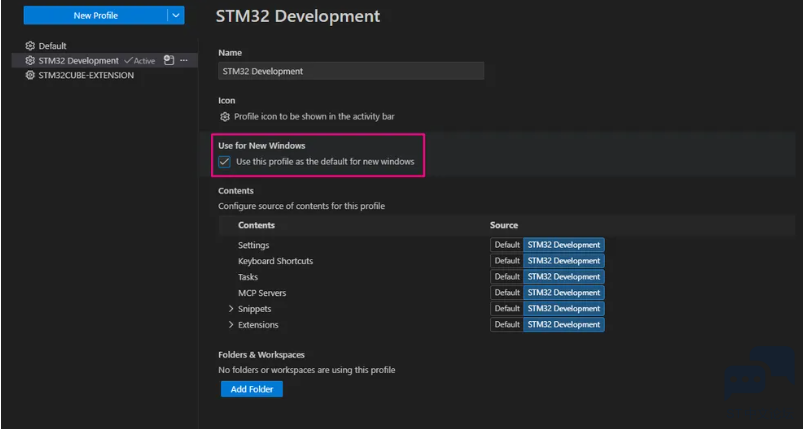Screen dimensions: 803x429
Task: Set MCP Servers source to STM32 Development
Action: pyautogui.click(x=564, y=292)
